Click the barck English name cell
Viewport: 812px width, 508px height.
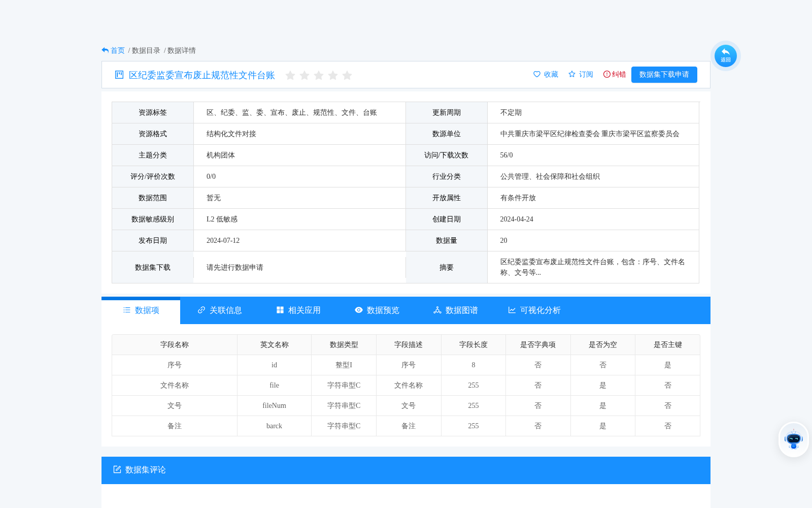click(x=274, y=426)
